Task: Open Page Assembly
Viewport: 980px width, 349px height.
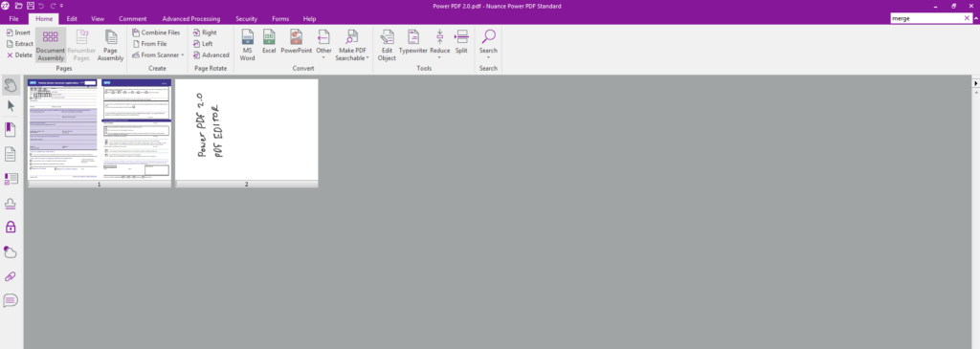Action: [x=111, y=45]
